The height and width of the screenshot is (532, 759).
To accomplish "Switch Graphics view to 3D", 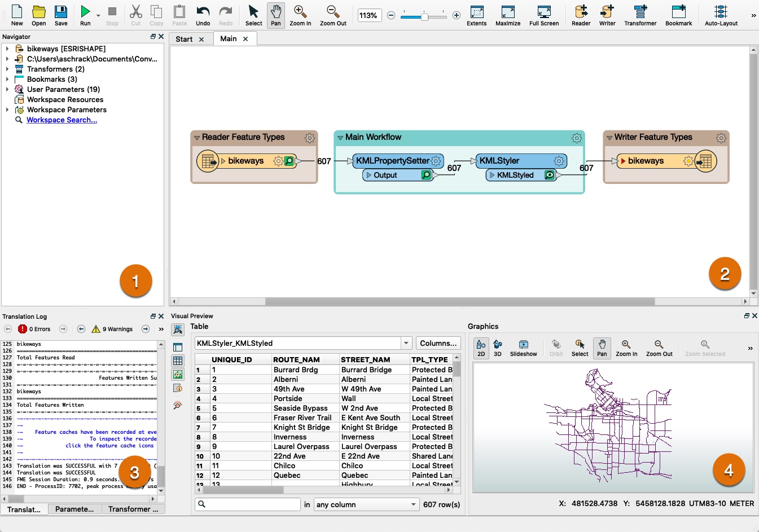I will pyautogui.click(x=497, y=348).
